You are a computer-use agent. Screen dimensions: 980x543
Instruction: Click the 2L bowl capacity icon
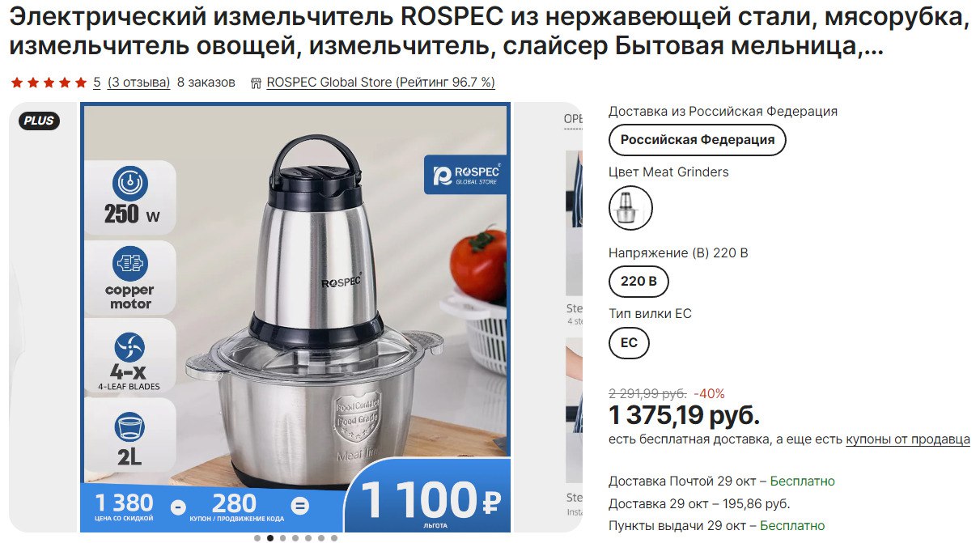[129, 428]
